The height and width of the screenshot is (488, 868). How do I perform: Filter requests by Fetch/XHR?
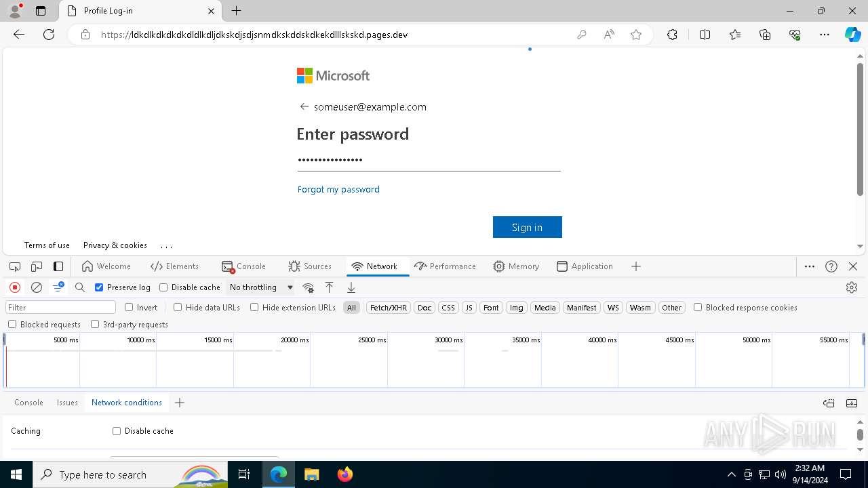[x=388, y=308]
